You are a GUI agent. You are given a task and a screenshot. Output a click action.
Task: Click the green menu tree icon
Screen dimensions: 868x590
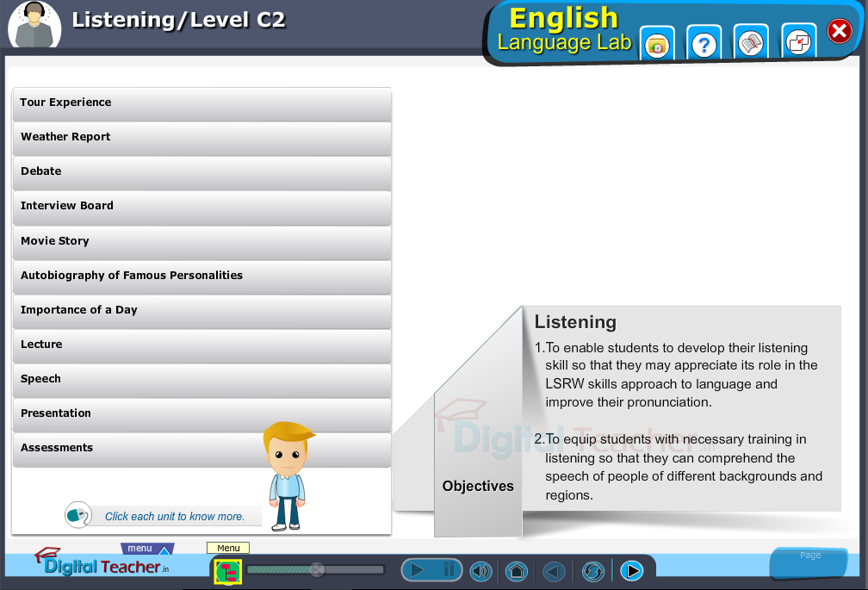pos(228,570)
